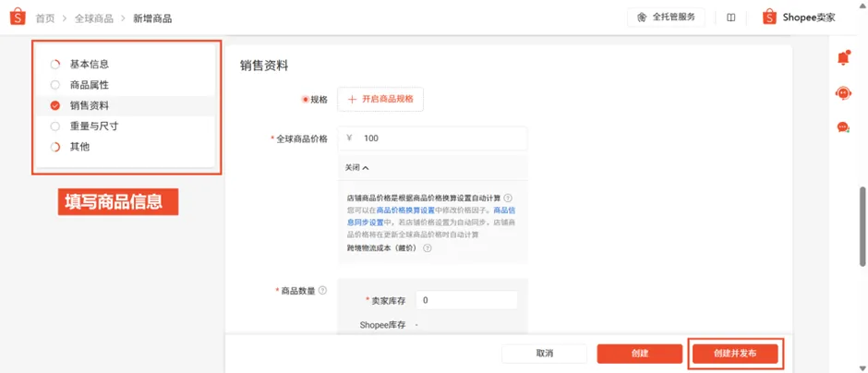Click 基本信息 progress circle icon
The height and width of the screenshot is (373, 868).
(54, 65)
